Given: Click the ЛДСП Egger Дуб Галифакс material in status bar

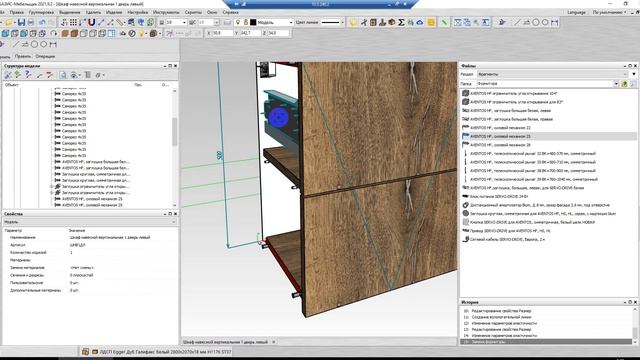Looking at the screenshot, I should [165, 351].
